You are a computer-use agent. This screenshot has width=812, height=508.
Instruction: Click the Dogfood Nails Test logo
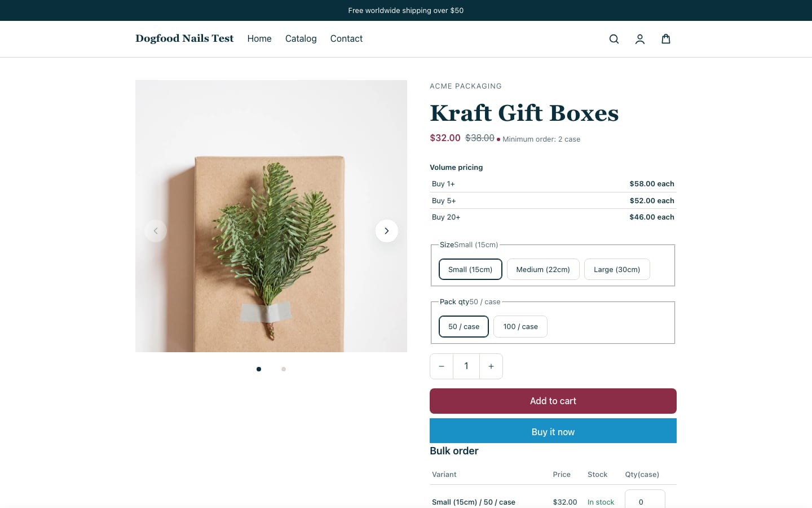pyautogui.click(x=184, y=38)
